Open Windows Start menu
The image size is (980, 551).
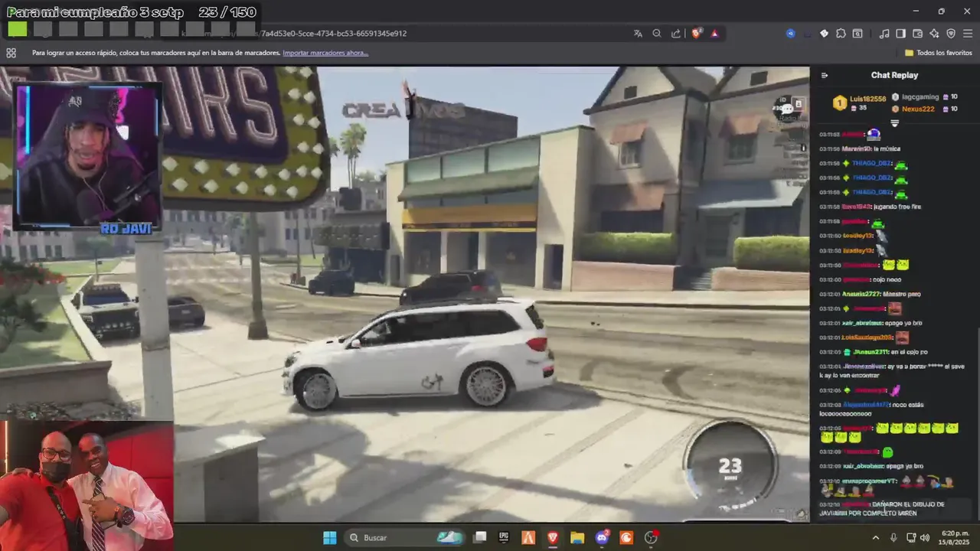(x=329, y=537)
